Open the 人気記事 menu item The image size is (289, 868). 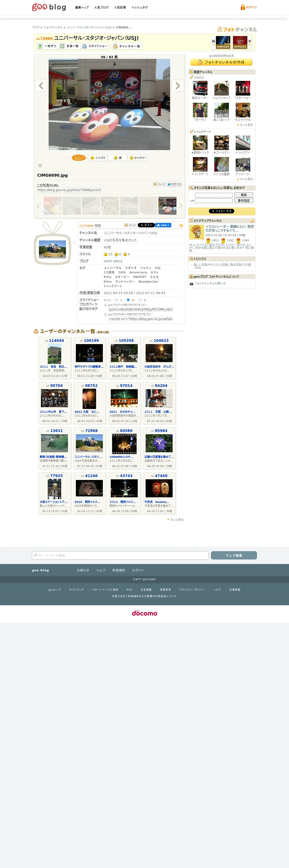120,7
